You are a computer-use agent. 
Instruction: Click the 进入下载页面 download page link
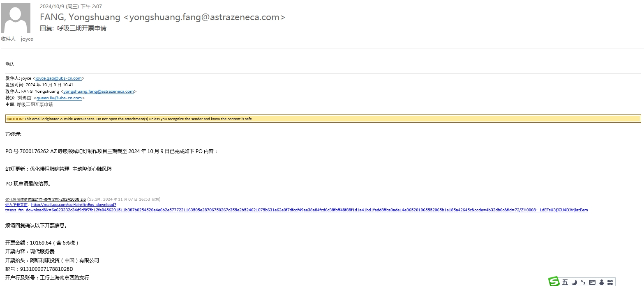16,205
